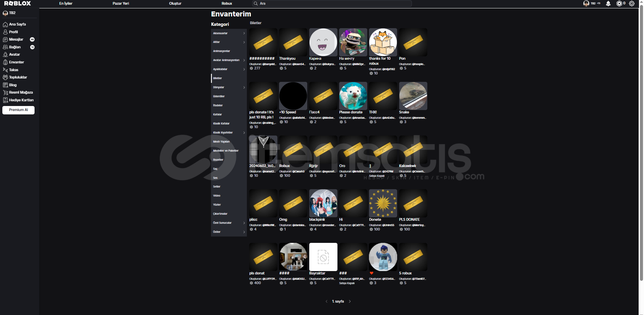Viewport: 644px width, 315px height.
Task: Open Oluştur in the top navigation
Action: (175, 3)
